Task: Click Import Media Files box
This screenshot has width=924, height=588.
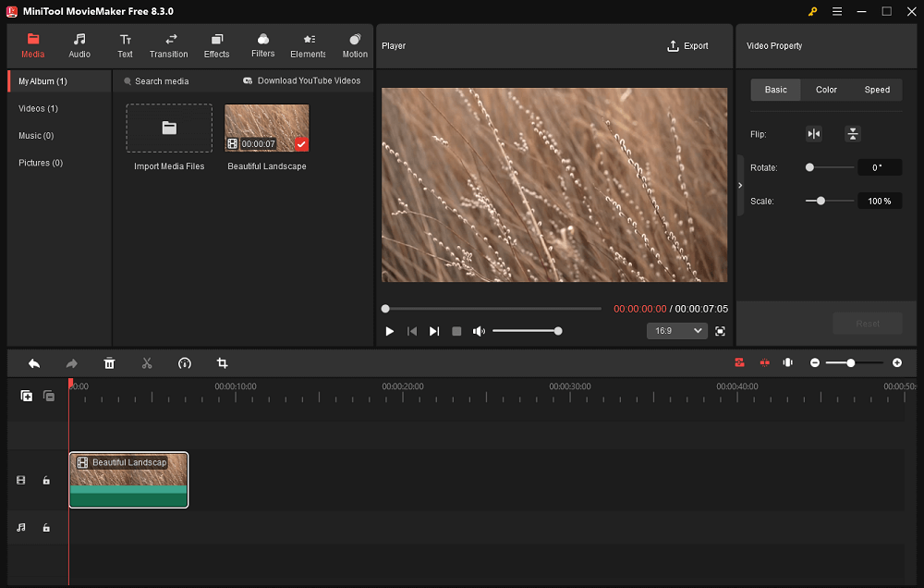Action: click(169, 128)
